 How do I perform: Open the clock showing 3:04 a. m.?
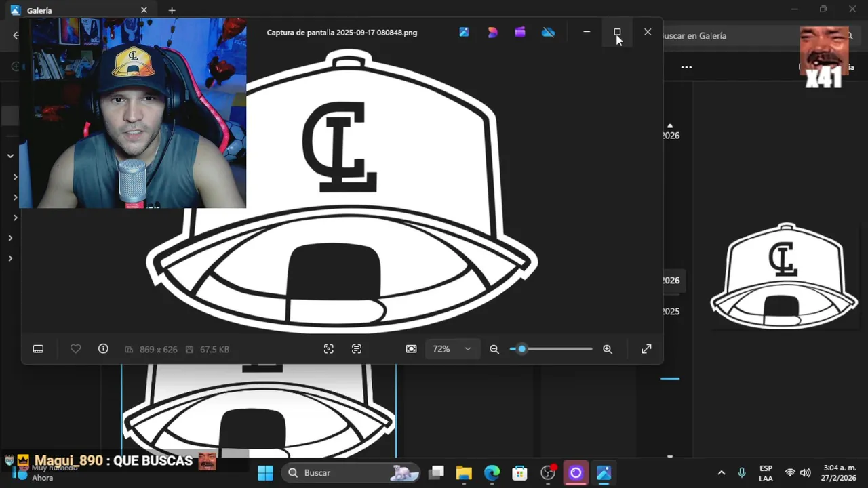[x=840, y=473]
